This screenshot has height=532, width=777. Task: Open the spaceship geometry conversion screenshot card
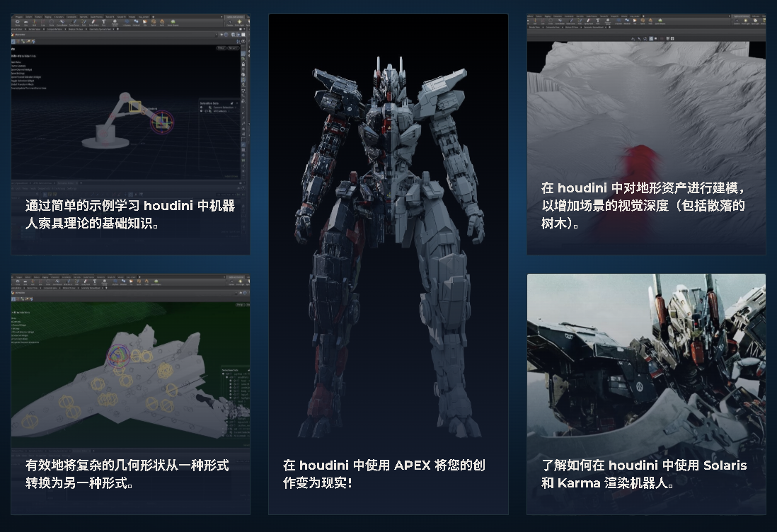(130, 394)
